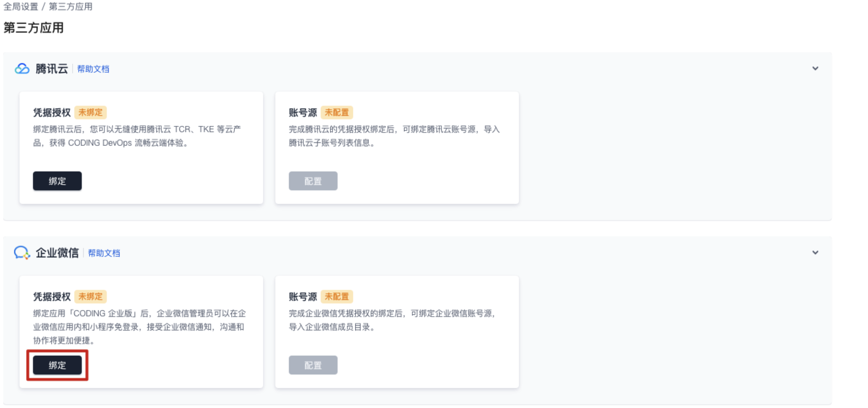Click 绑定 button in 企业微信 凭据授权 card

[57, 365]
